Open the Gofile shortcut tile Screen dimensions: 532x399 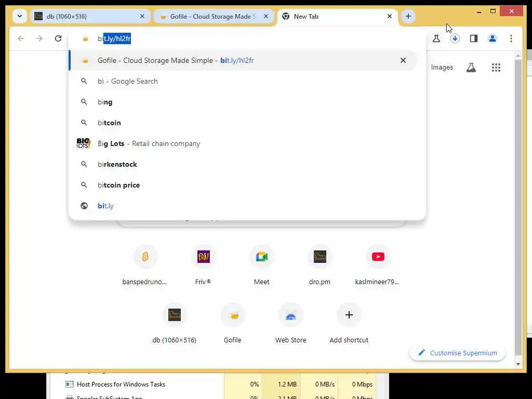pyautogui.click(x=233, y=323)
